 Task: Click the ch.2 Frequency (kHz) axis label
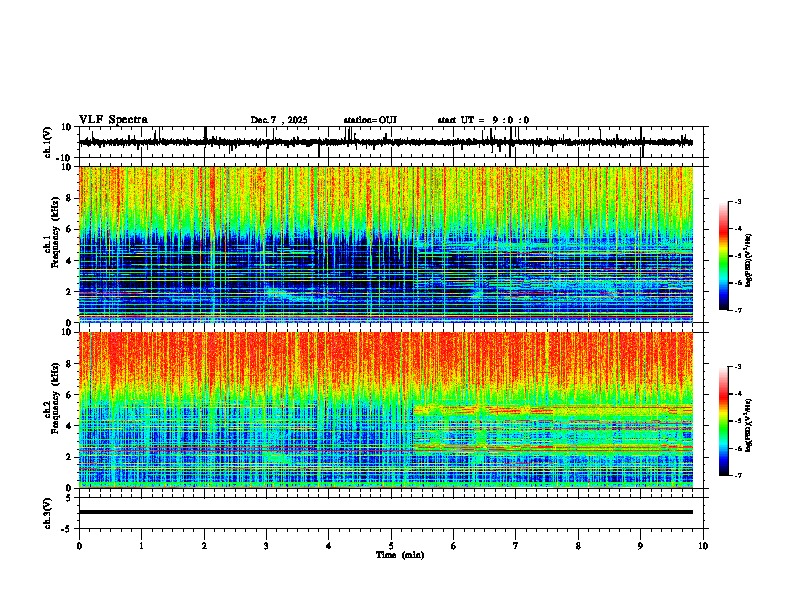52,398
